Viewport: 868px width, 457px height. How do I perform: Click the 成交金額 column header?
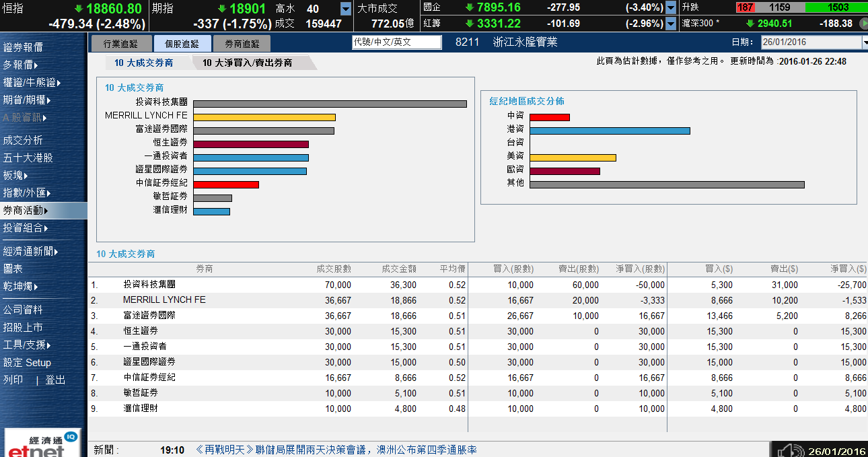(399, 269)
